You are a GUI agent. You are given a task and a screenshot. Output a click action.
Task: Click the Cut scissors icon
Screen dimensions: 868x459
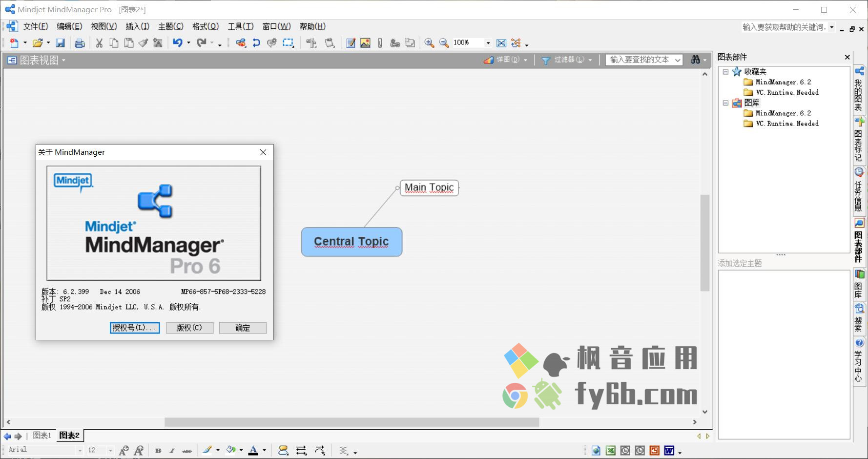[x=99, y=43]
